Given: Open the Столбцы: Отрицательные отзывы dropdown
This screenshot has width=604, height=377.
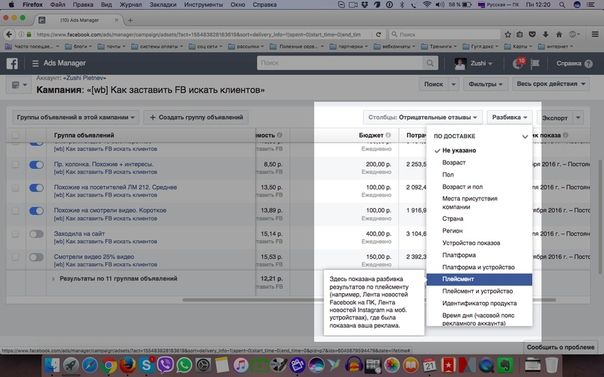Looking at the screenshot, I should [x=423, y=117].
